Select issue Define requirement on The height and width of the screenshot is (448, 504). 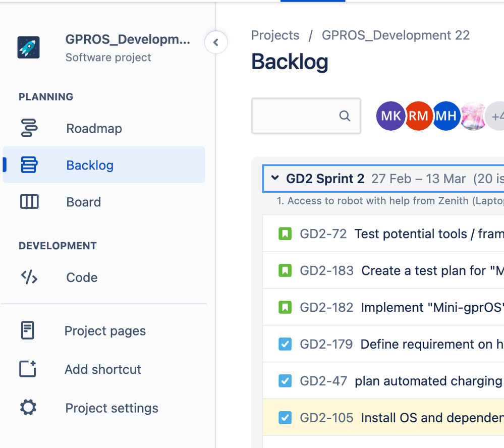click(432, 345)
